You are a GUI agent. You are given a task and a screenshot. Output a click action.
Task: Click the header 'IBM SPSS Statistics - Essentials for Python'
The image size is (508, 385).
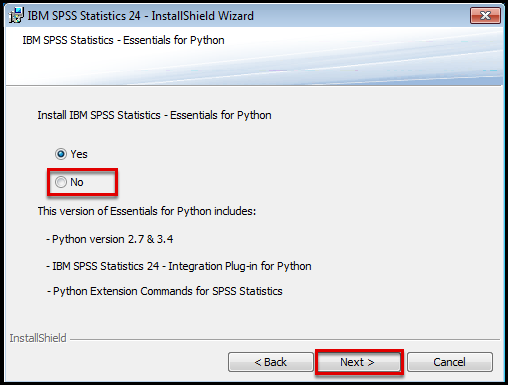click(123, 40)
